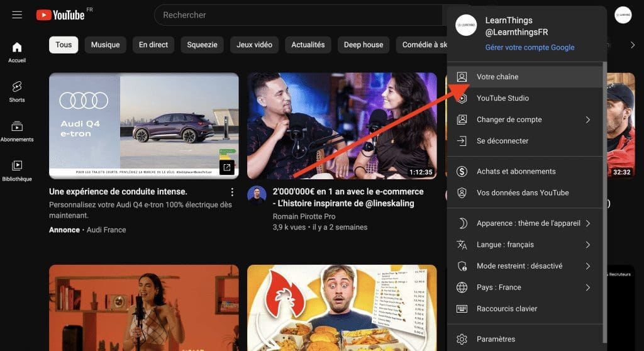Open the Audi ad external link icon
Image resolution: width=644 pixels, height=351 pixels.
coord(226,167)
